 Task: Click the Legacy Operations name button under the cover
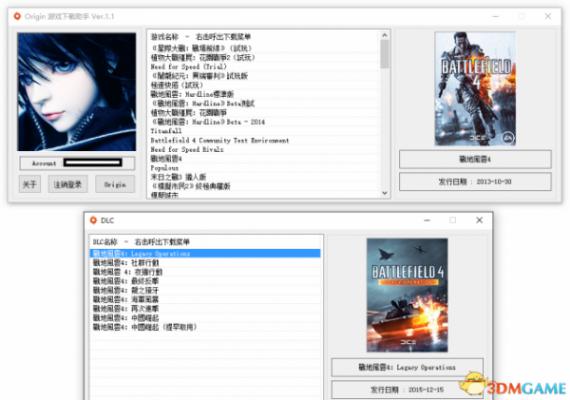tap(407, 367)
